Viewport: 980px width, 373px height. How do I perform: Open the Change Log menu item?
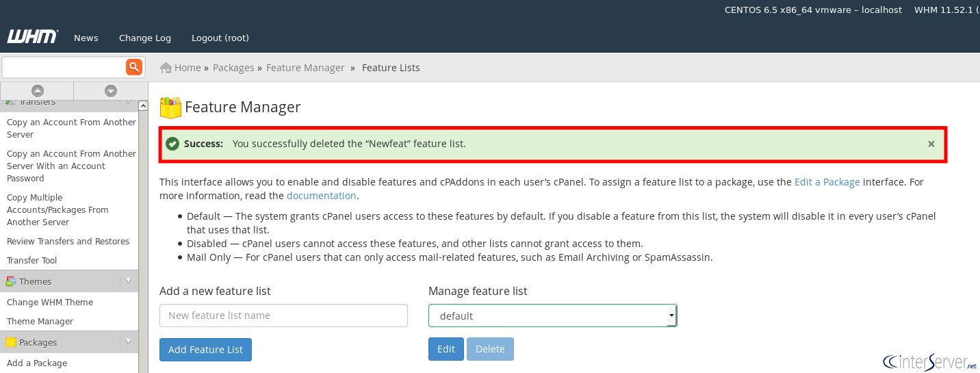[x=145, y=38]
